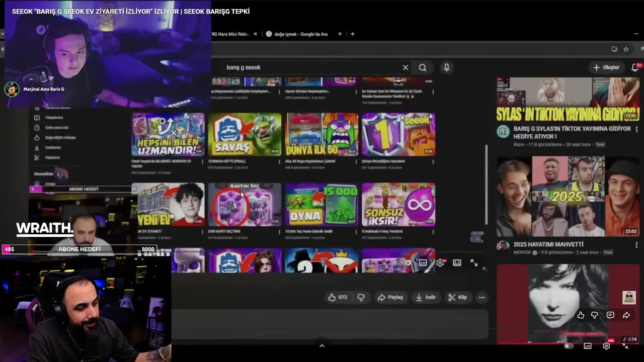Start voice search with the microphone icon

click(x=446, y=67)
